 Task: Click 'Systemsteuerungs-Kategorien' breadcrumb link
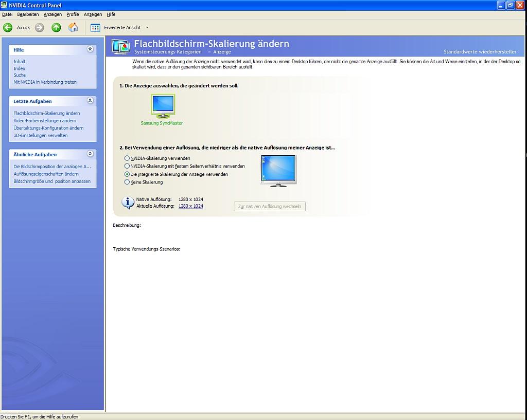coord(168,52)
